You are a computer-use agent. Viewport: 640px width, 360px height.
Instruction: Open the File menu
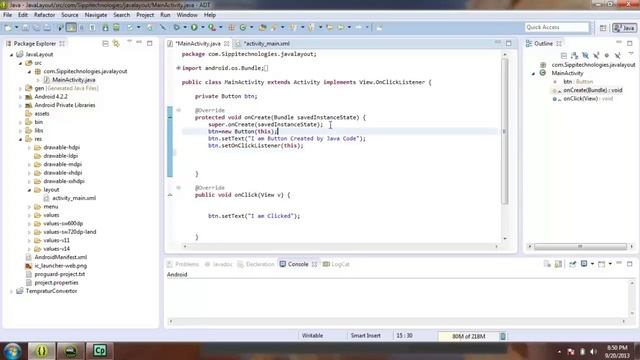point(7,15)
